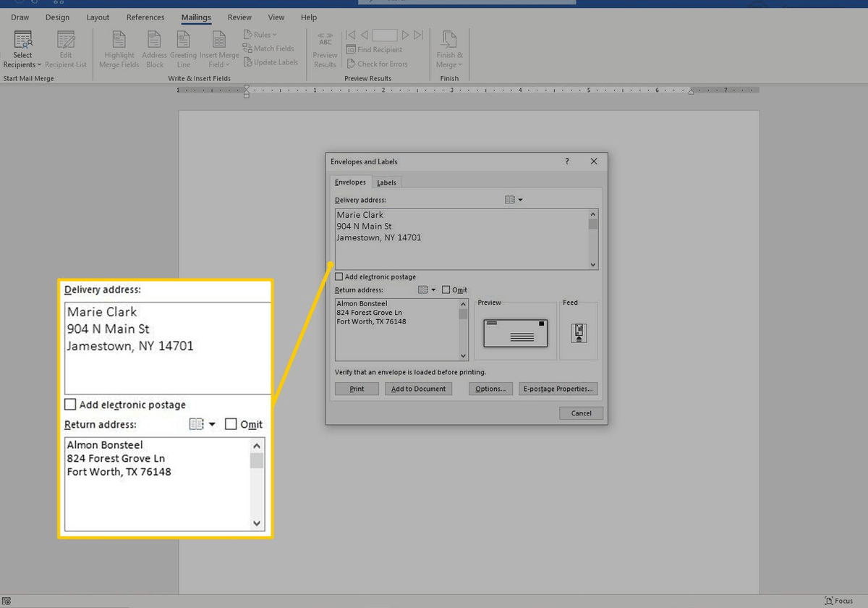This screenshot has width=868, height=608.
Task: Click the envelope Feed icon
Action: point(579,333)
